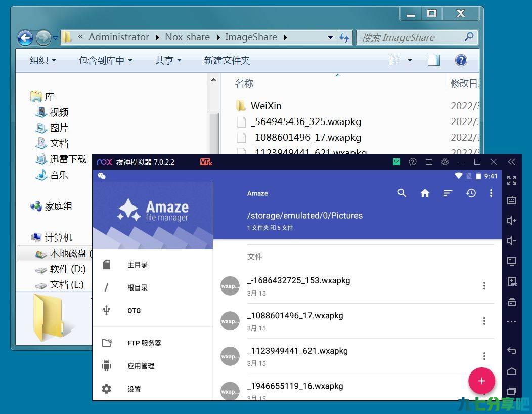532x414 pixels.
Task: Open Nox keyboard mapping icon
Action: pos(512,200)
